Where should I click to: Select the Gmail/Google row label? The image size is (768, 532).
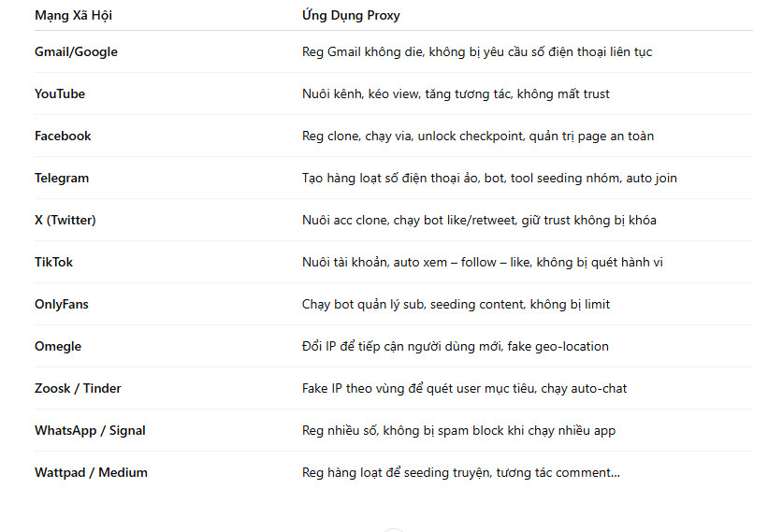[x=76, y=51]
